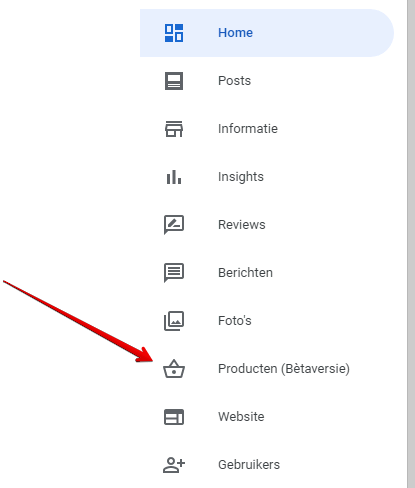Click the Berichten message icon

(x=174, y=273)
